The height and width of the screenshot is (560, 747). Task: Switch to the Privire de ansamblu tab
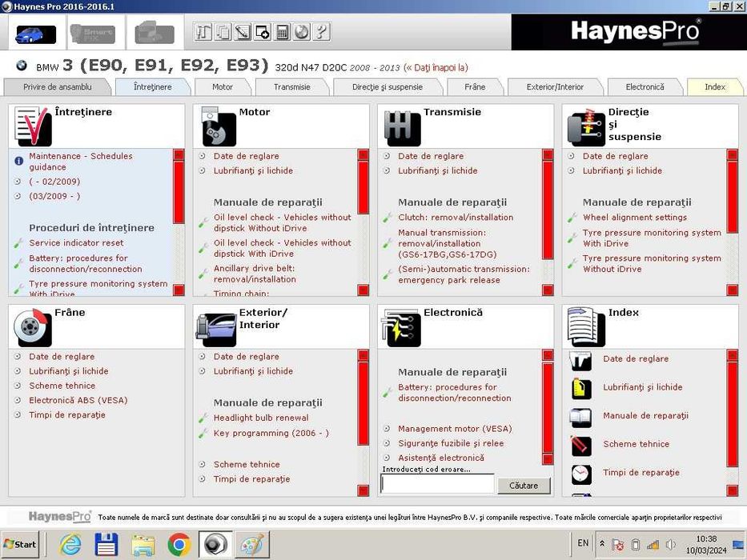pyautogui.click(x=58, y=86)
